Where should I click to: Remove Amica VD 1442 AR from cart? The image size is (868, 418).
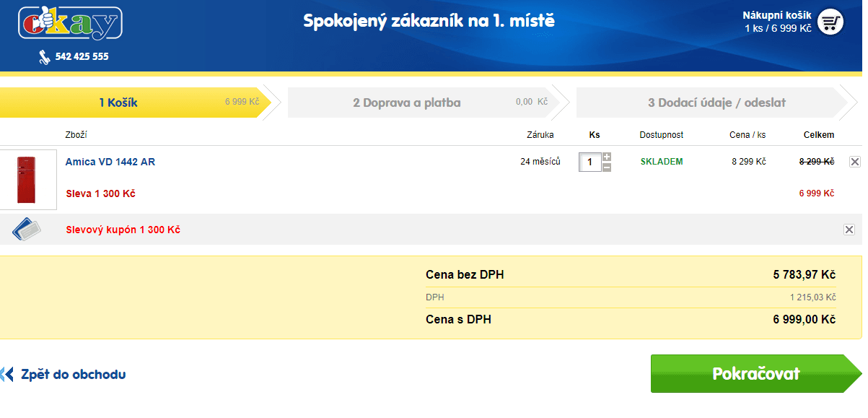point(855,162)
